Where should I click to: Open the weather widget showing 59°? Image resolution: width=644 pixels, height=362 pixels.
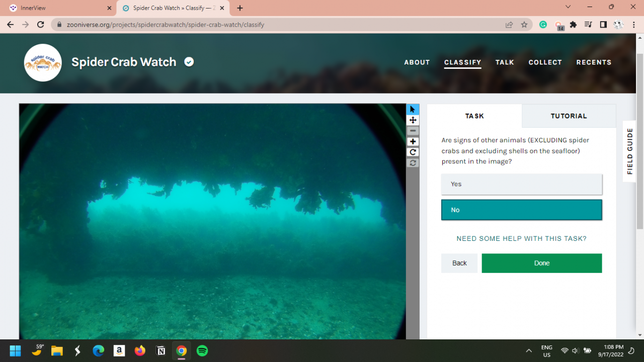tap(37, 350)
